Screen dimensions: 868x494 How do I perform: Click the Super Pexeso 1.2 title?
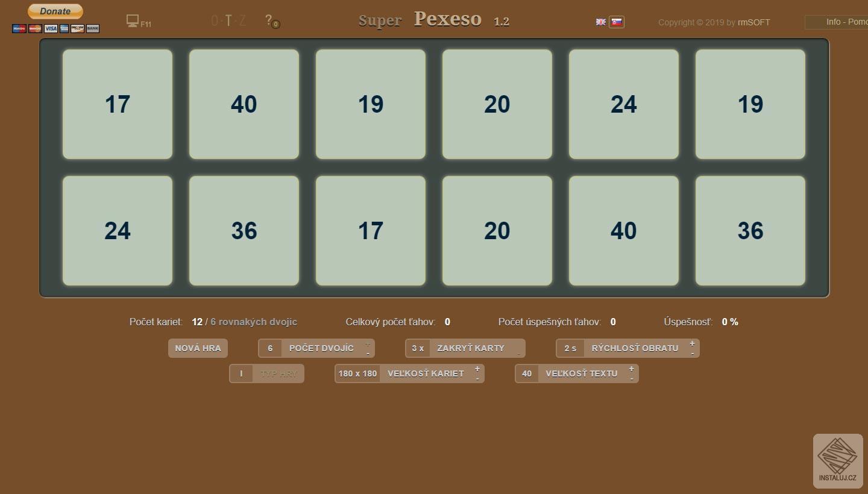coord(434,20)
